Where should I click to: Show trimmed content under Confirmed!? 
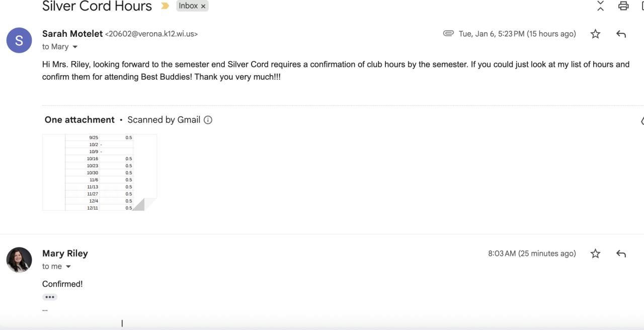click(50, 297)
